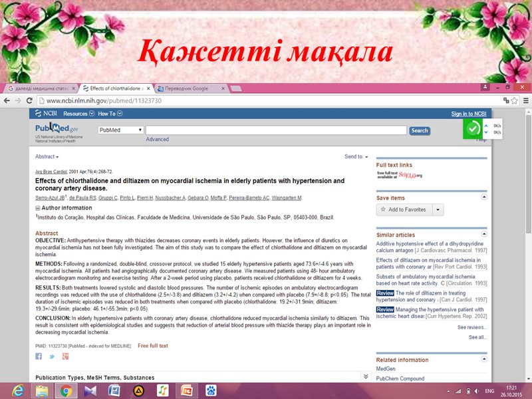
Task: Click the NCBI logo
Action: click(46, 113)
